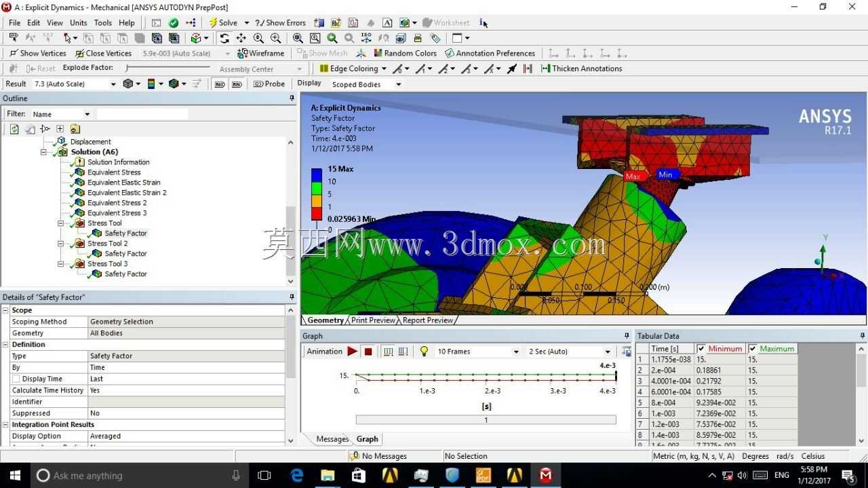Click the Solve lightning button
Screen dimensions: 868x488
click(x=222, y=22)
